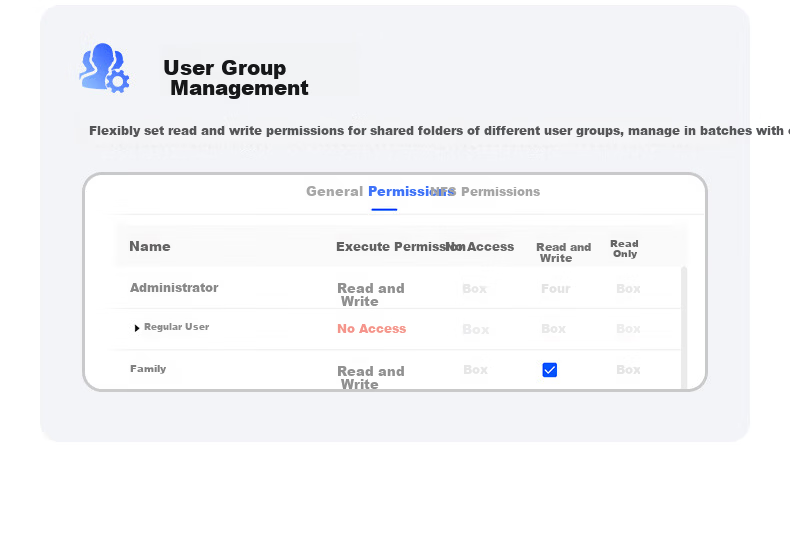Click the No Access column header
This screenshot has width=790, height=542.
[480, 247]
